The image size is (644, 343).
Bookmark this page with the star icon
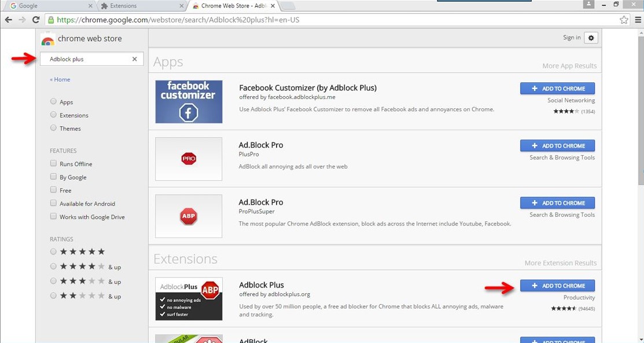pyautogui.click(x=624, y=20)
